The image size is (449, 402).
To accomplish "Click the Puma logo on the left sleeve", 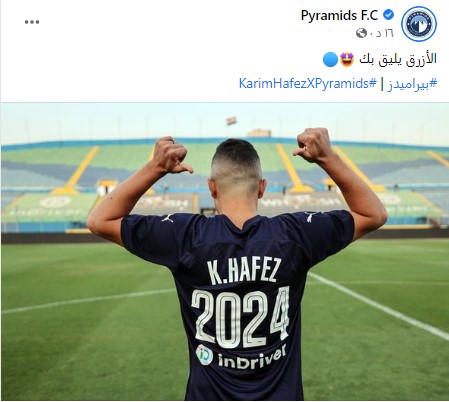I will point(168,218).
